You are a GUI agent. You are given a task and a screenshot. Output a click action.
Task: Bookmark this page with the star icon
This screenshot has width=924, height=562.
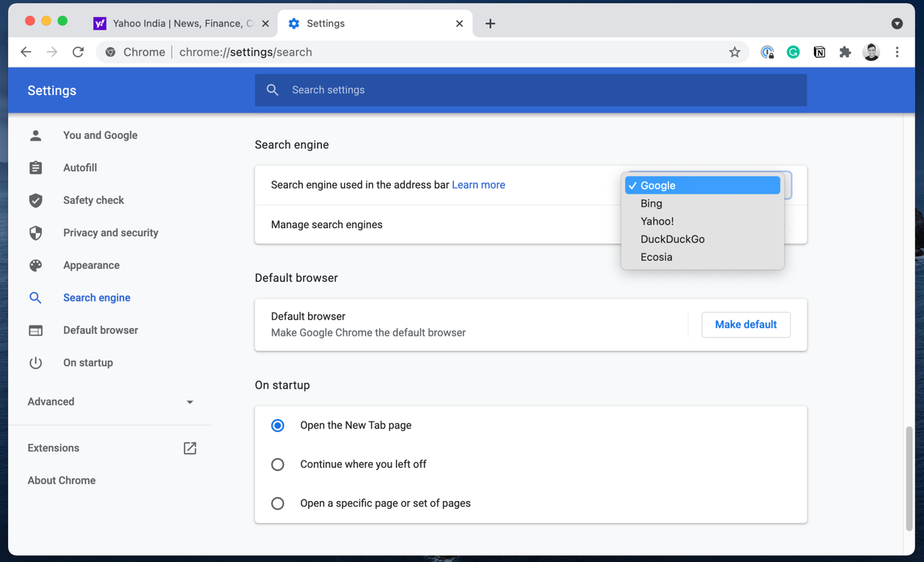734,52
